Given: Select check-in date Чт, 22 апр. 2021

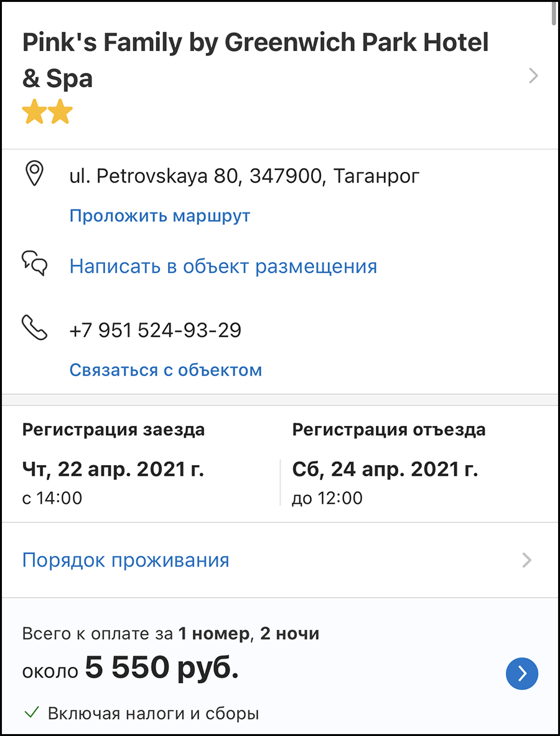Looking at the screenshot, I should 113,469.
